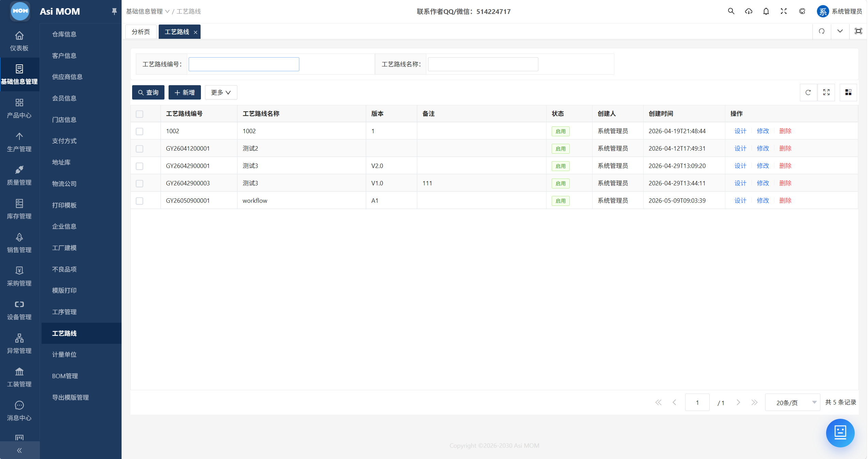Viewport: 868px width, 459px height.
Task: Open the 消息中心 module icon
Action: (19, 411)
